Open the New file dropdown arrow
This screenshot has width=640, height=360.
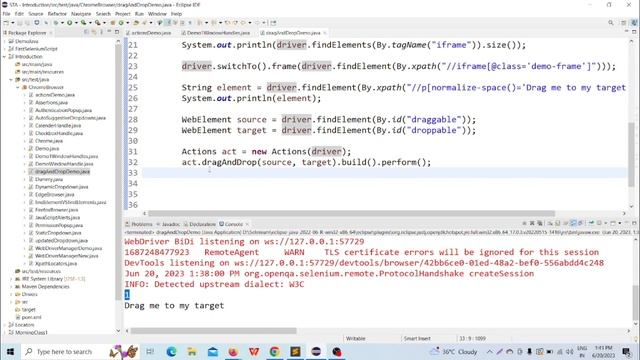coord(13,23)
